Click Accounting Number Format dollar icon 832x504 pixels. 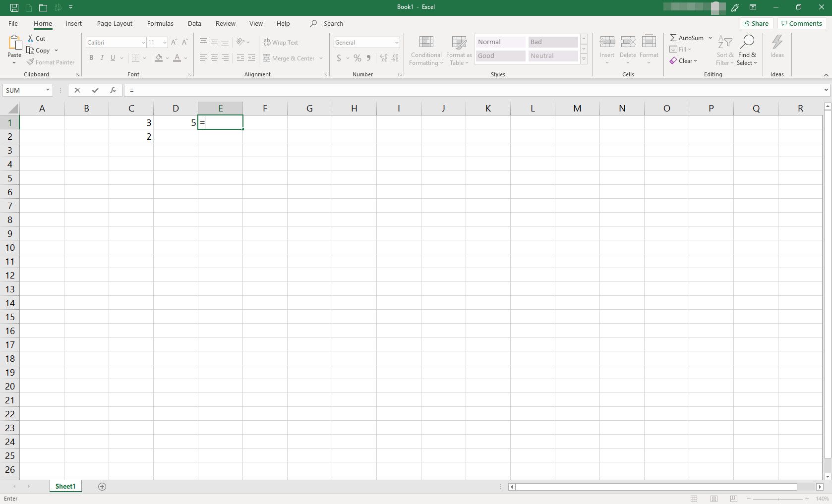tap(339, 58)
